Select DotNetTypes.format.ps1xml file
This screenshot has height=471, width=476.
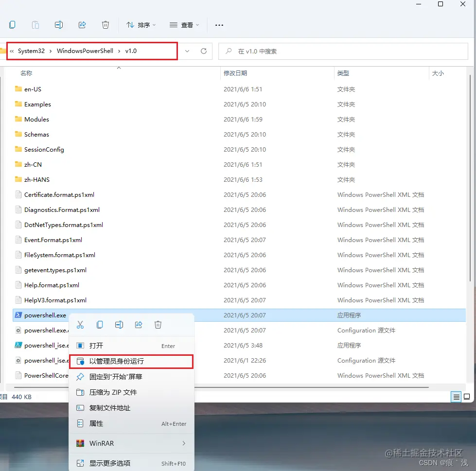point(64,225)
